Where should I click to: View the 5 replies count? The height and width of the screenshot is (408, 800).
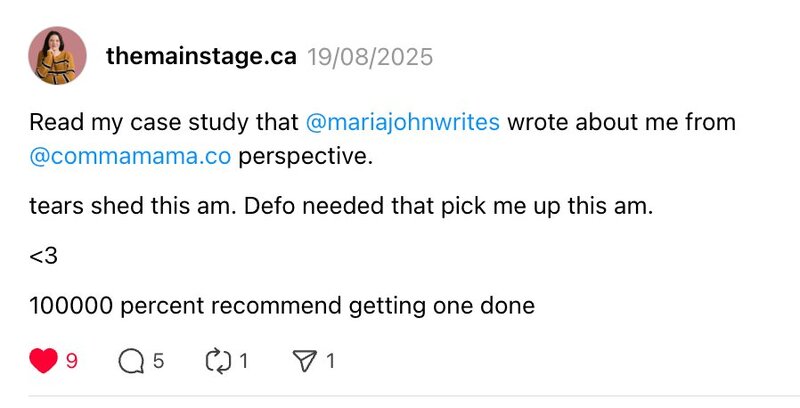(158, 361)
